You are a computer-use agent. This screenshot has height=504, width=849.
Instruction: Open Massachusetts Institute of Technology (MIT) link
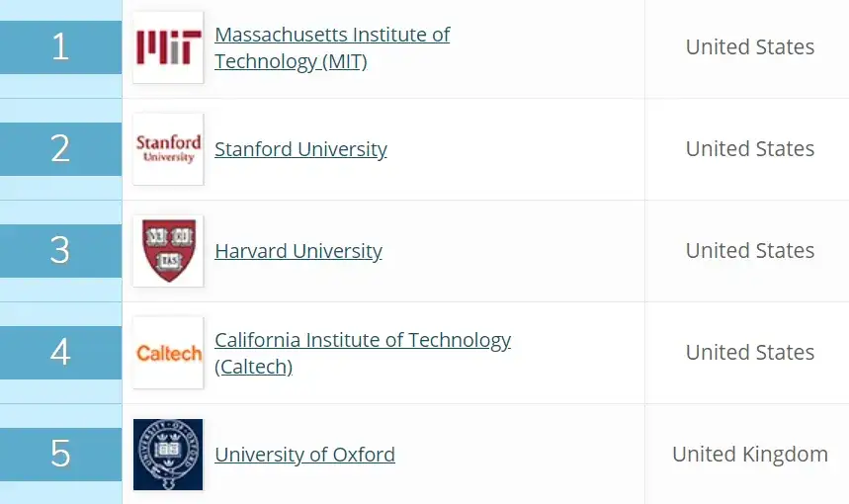coord(331,47)
